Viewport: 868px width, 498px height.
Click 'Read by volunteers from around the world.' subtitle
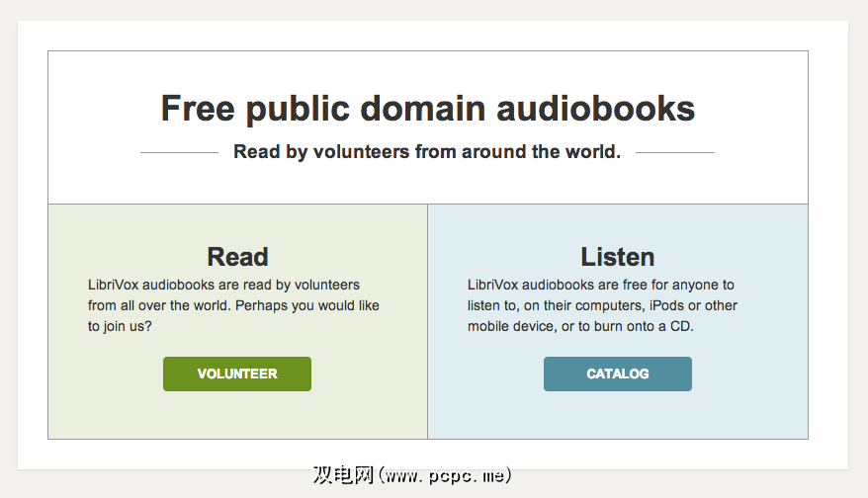[427, 151]
